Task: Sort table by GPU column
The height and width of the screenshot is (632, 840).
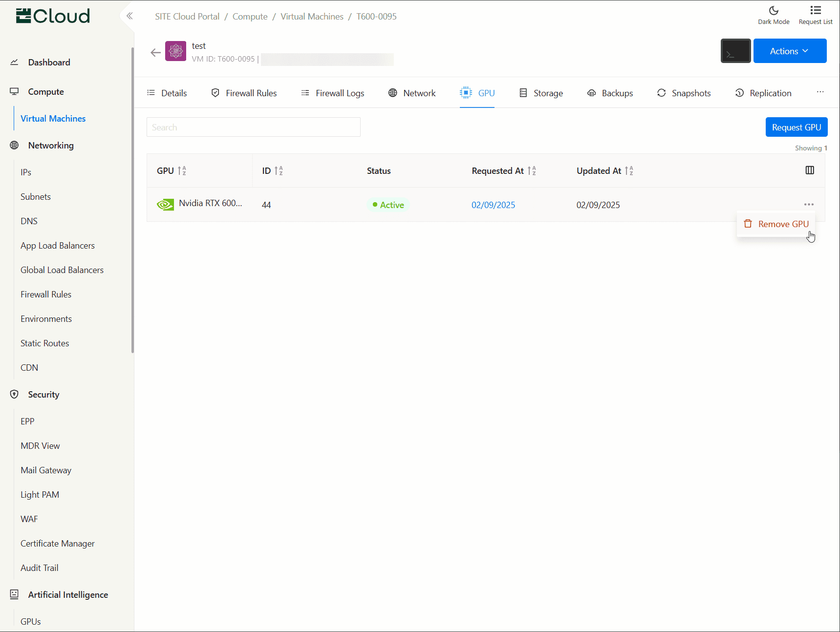Action: coord(182,171)
